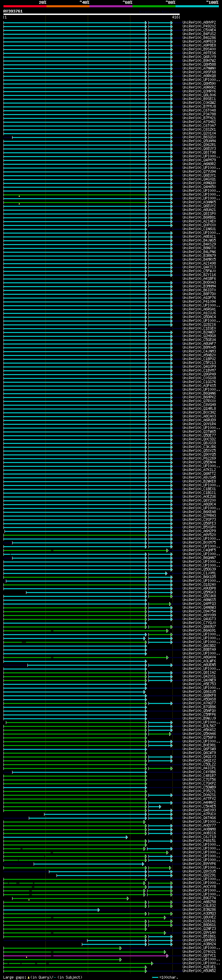Screen dimensions: 222x980
Task: Click hit label UniRef100_B9S400
Action: [x=199, y=49]
